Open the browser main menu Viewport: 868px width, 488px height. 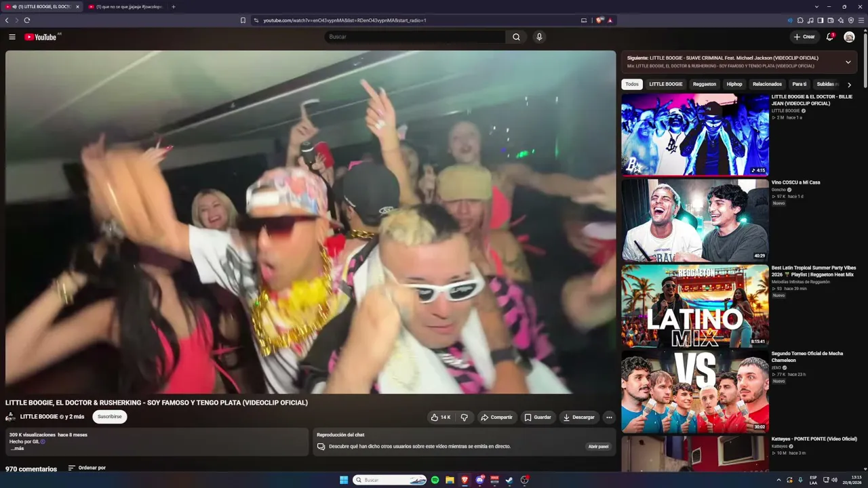862,20
